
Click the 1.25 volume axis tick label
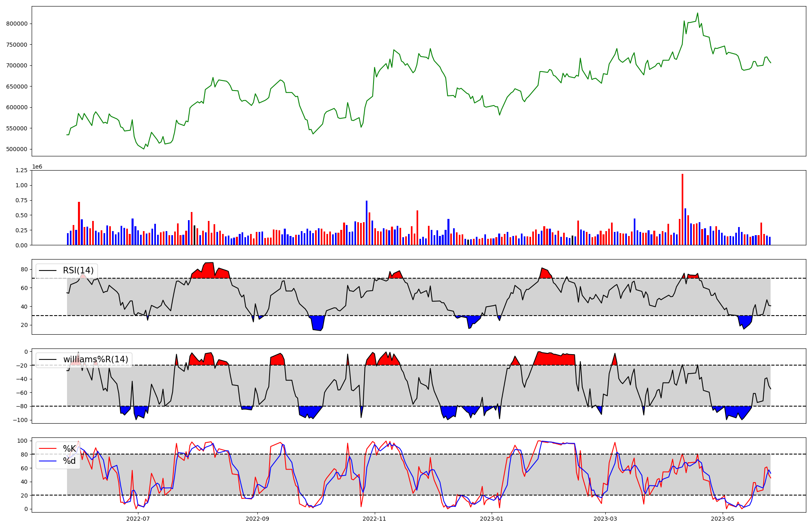[22, 170]
